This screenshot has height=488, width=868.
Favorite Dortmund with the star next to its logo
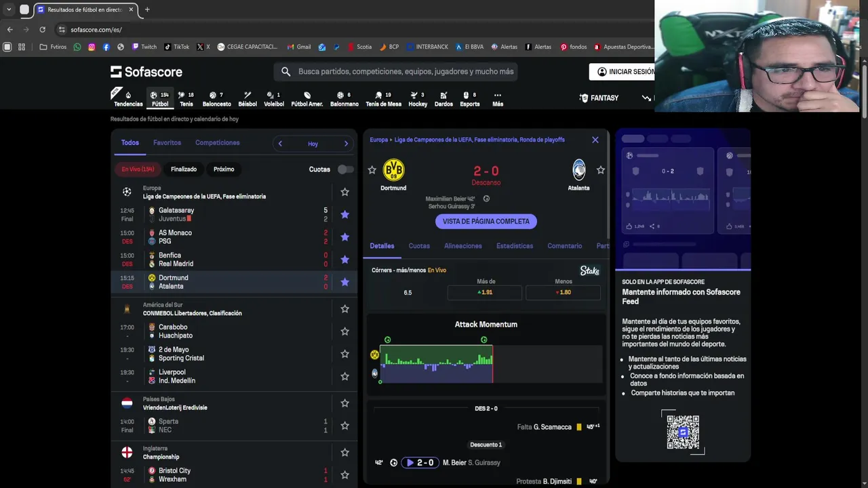[372, 170]
